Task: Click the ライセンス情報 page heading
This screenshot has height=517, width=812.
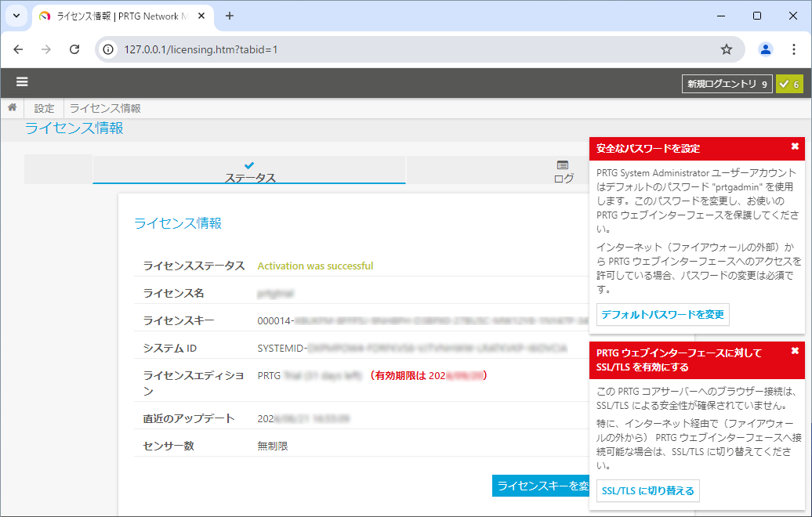Action: (74, 128)
